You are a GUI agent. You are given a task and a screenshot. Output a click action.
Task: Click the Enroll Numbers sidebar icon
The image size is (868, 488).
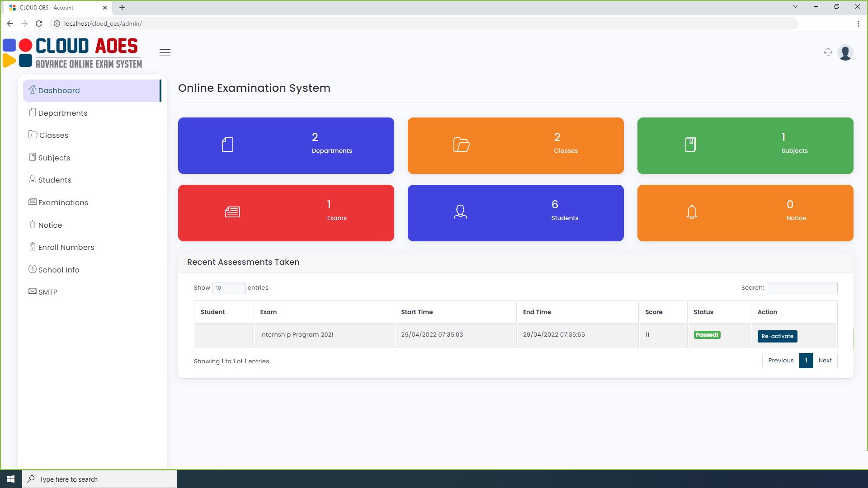(x=32, y=247)
